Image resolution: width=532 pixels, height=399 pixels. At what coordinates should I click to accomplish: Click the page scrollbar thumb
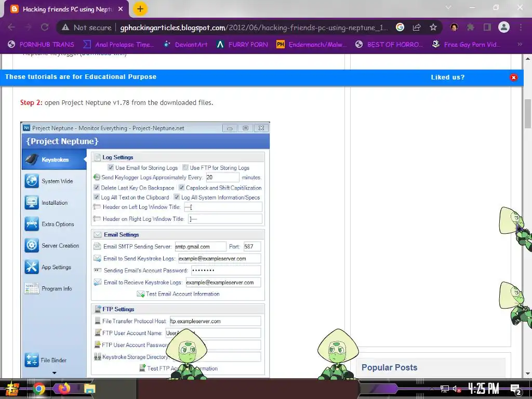[528, 114]
